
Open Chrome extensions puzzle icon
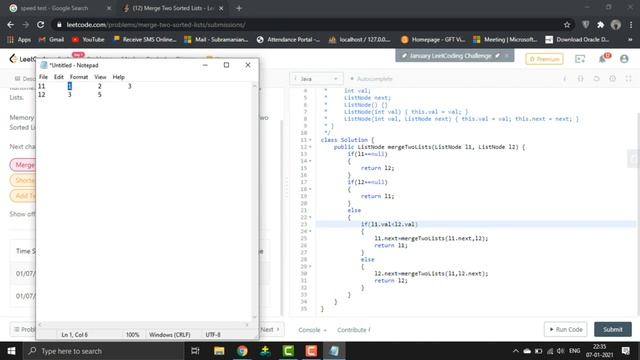(x=600, y=25)
